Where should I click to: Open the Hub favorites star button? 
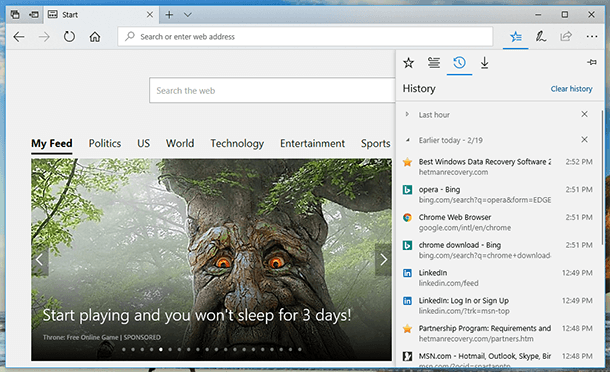click(516, 37)
